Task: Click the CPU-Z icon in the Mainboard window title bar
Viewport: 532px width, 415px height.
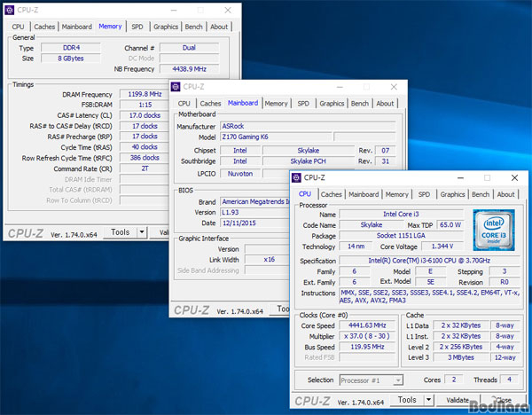Action: [x=176, y=87]
